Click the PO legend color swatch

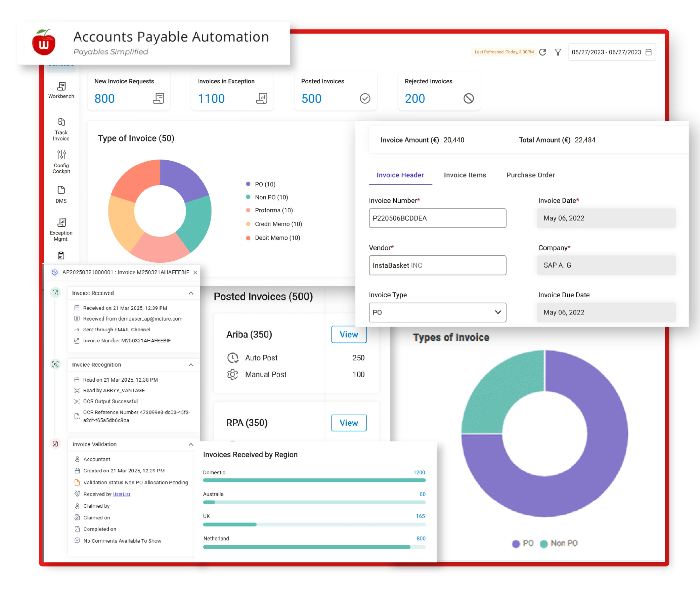(516, 544)
